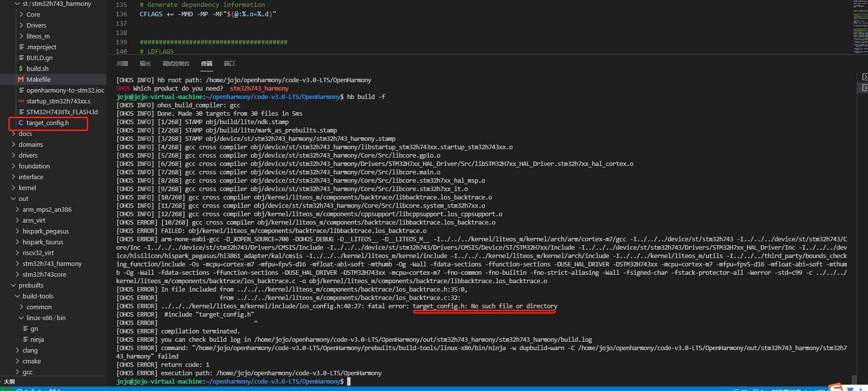Screen dimensions: 868x391
Task: Click the kernel folder row
Action: click(53, 188)
